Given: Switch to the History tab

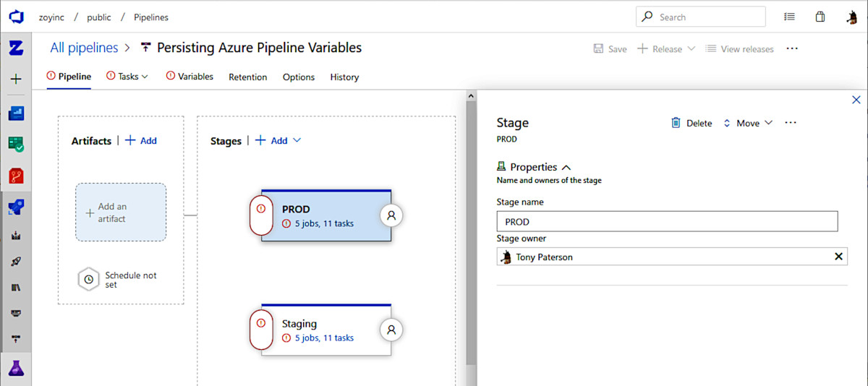Looking at the screenshot, I should coord(344,77).
